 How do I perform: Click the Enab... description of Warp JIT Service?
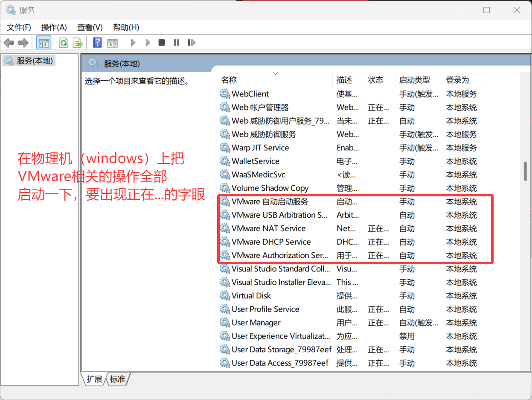[348, 148]
